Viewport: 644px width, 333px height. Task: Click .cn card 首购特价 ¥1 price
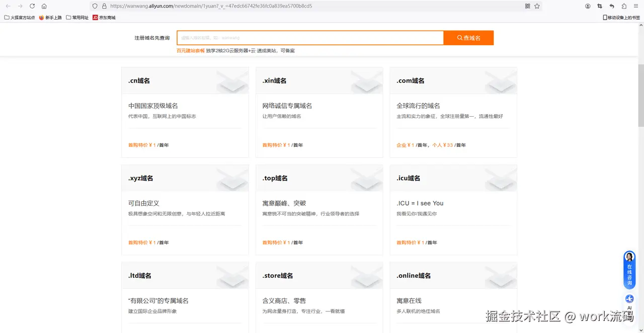pos(142,145)
